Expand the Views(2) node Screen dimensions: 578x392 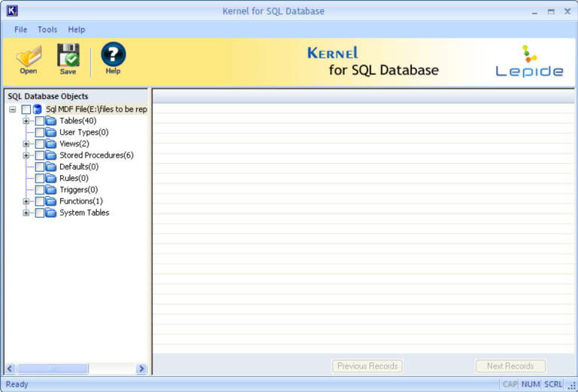point(26,143)
